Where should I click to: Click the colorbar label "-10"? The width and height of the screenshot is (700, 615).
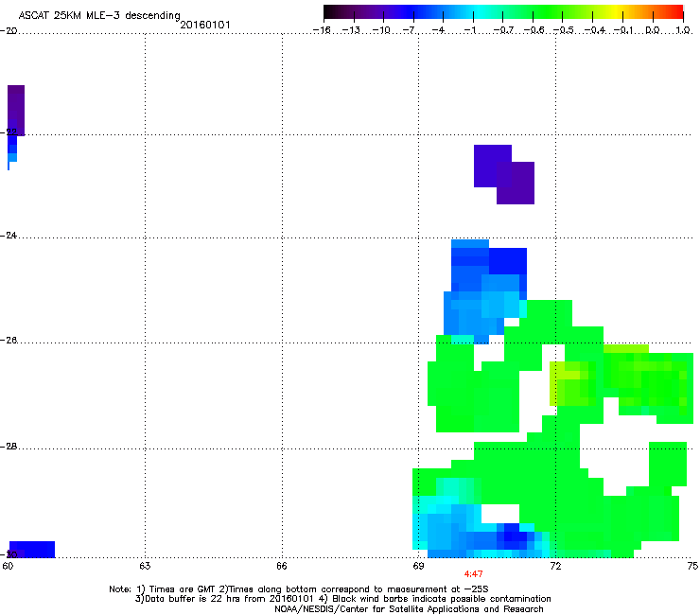381,30
